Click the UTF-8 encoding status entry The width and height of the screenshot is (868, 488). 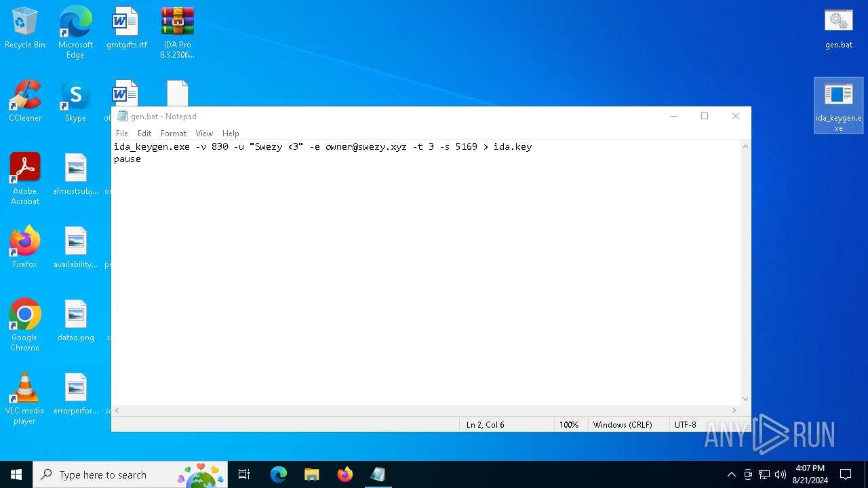coord(686,425)
